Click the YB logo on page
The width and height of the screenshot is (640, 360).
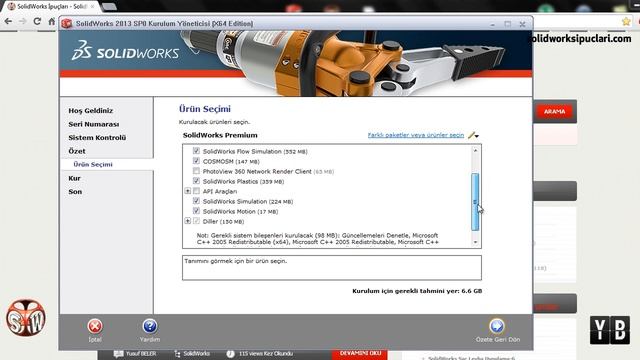(609, 330)
